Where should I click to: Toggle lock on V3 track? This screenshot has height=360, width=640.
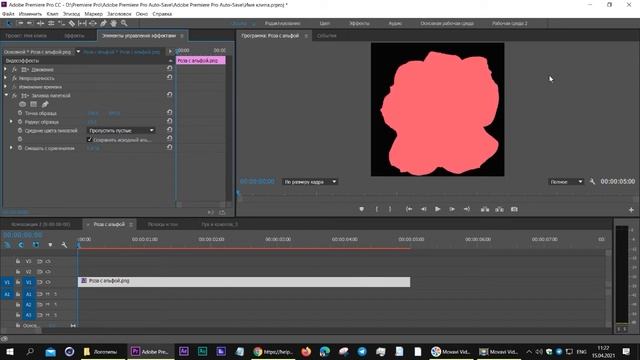point(18,261)
